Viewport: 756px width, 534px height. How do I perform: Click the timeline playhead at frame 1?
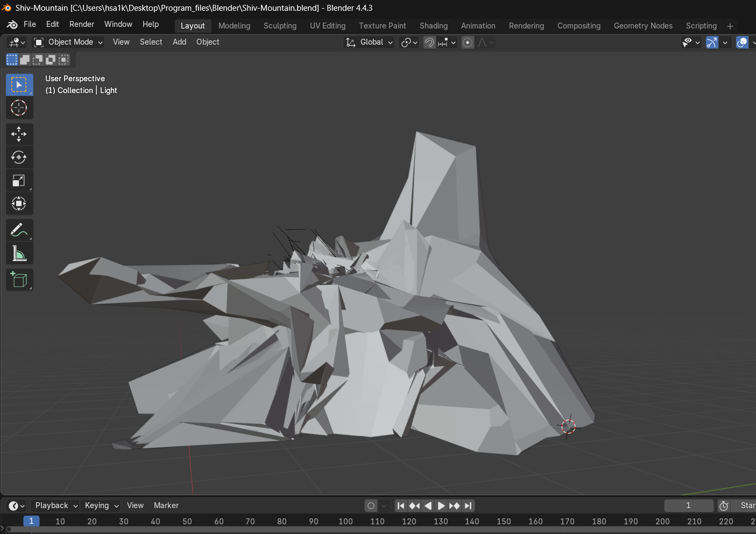31,521
